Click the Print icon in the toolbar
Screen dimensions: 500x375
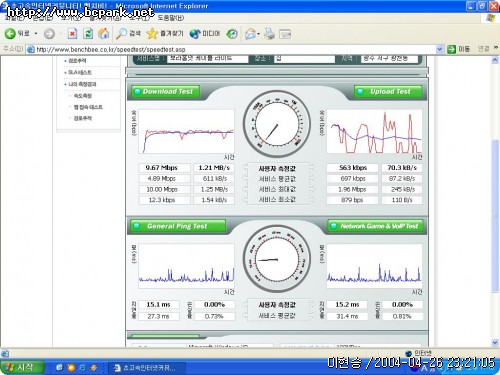269,34
